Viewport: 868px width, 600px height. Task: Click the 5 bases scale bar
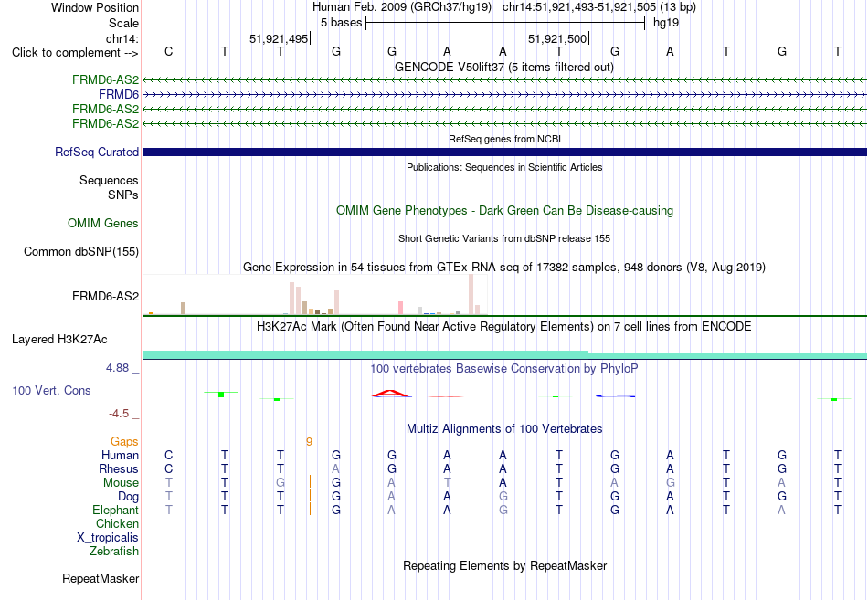click(x=505, y=23)
